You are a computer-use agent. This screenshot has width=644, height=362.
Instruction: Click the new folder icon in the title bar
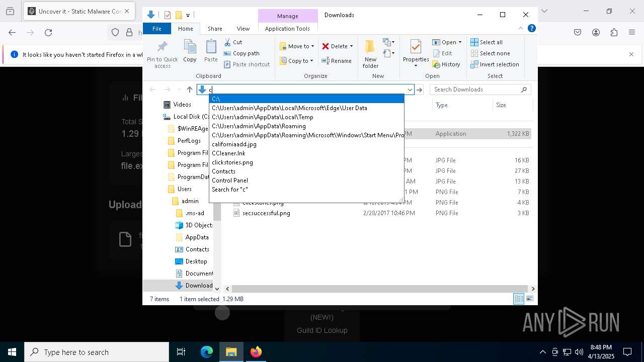[178, 15]
